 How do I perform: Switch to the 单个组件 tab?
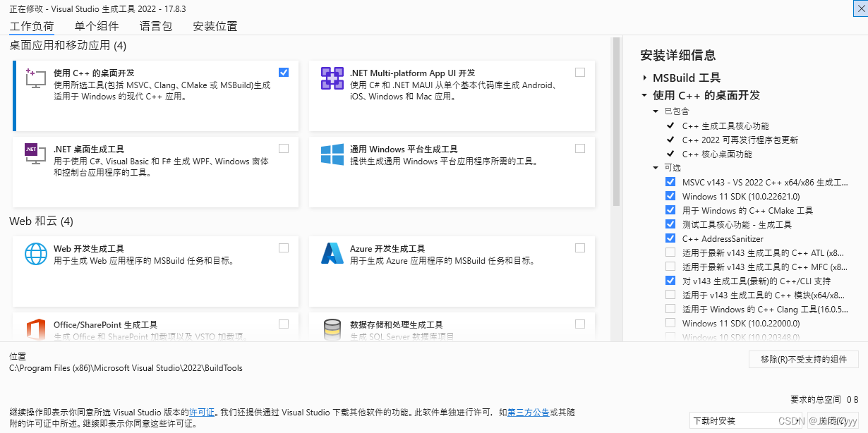(95, 25)
